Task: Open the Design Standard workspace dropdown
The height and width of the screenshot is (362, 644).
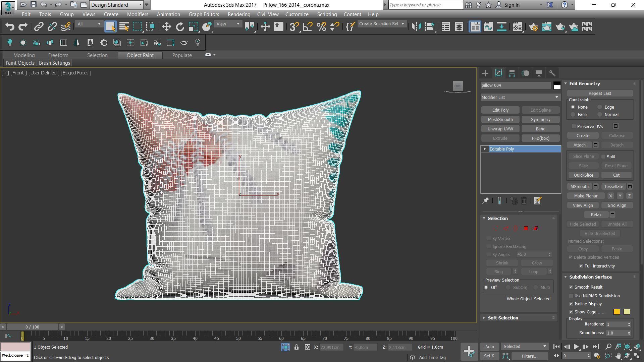Action: (x=116, y=5)
